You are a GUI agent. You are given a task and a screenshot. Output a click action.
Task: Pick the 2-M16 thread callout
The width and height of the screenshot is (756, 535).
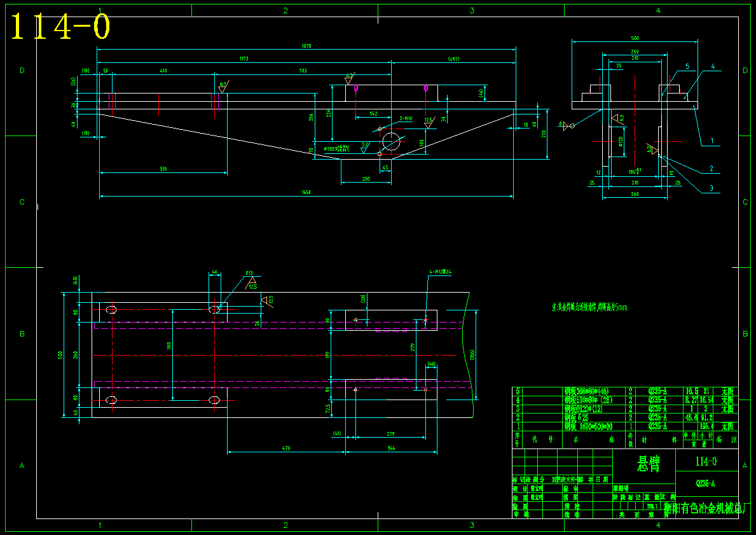pyautogui.click(x=406, y=118)
